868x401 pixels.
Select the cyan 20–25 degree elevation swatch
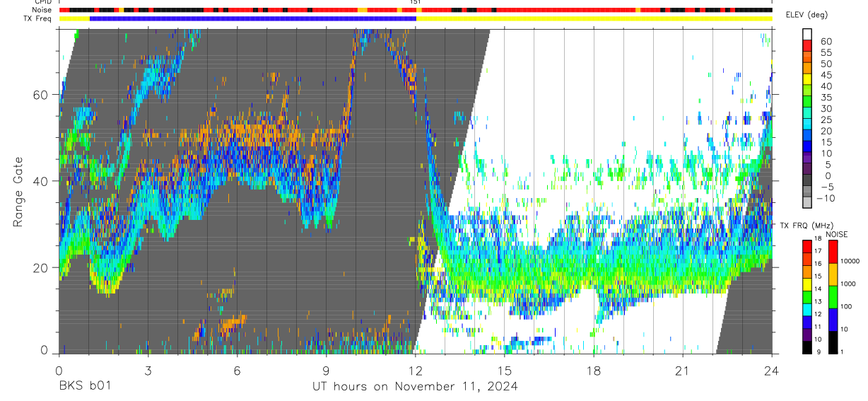(x=807, y=124)
